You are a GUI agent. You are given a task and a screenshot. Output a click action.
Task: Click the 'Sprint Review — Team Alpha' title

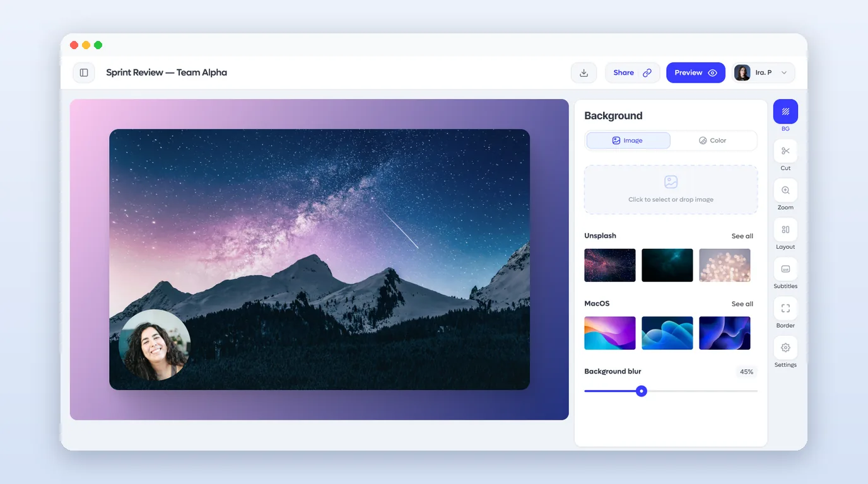point(167,72)
